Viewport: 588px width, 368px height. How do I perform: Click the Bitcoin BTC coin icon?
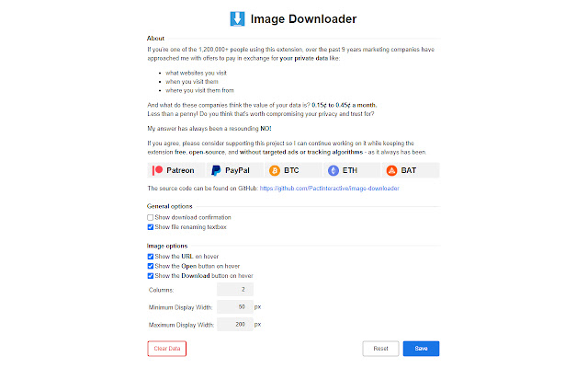[275, 171]
